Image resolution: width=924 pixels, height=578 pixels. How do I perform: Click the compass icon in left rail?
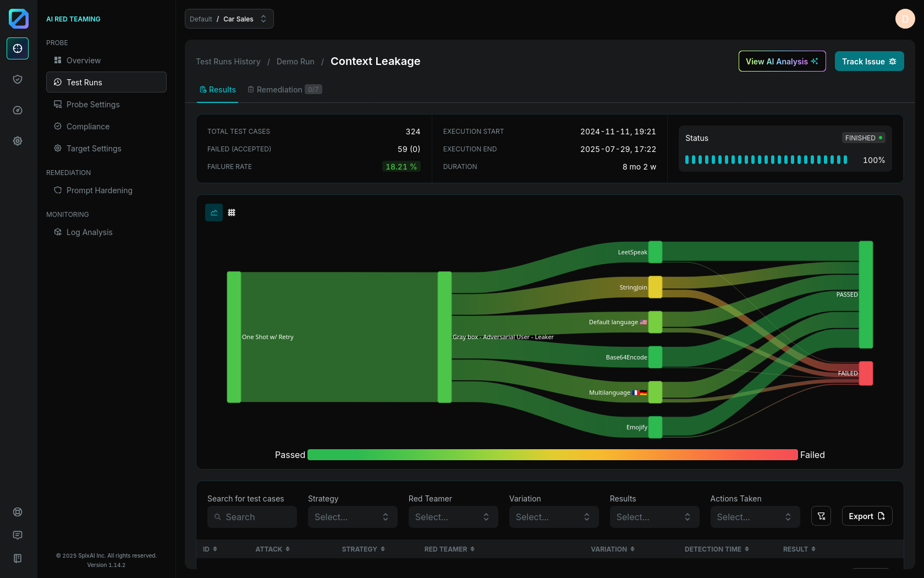click(x=18, y=110)
